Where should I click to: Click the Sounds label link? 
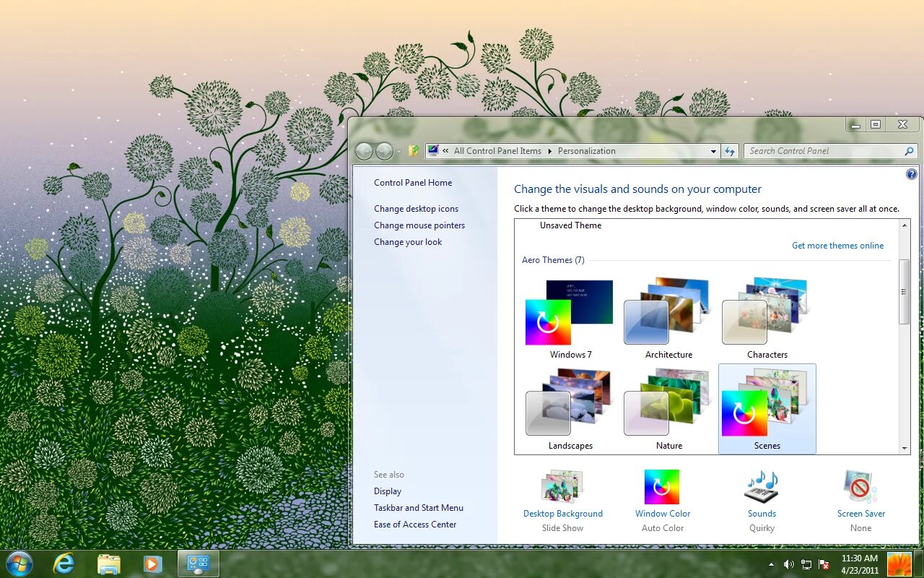coord(762,514)
